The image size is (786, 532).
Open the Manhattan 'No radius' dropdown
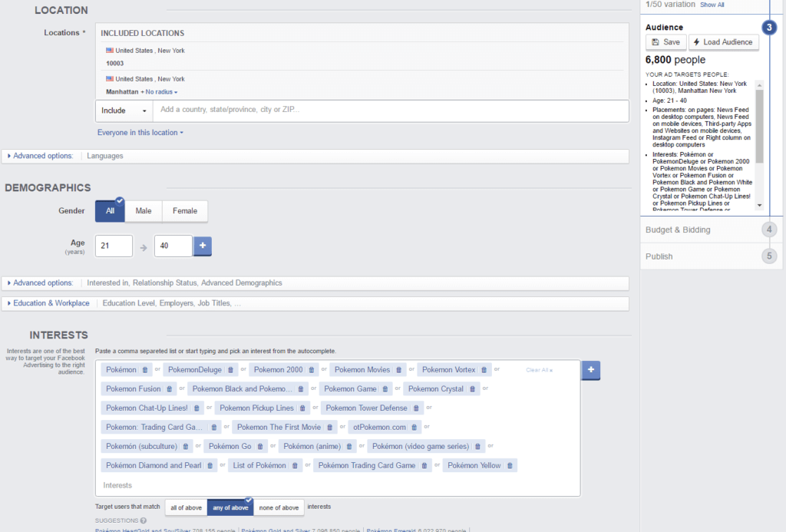pyautogui.click(x=161, y=92)
